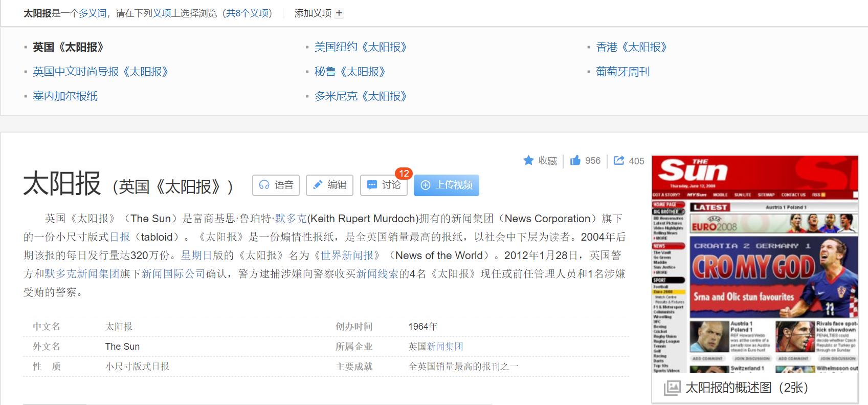Viewport: 868px width, 405px height.
Task: Click the 讨论 button
Action: coord(384,185)
